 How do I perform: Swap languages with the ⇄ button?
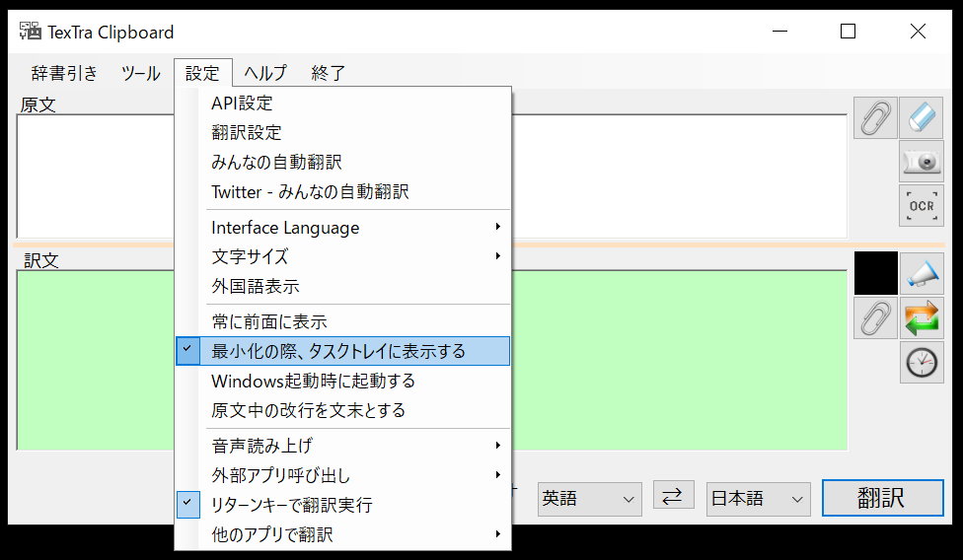pos(674,496)
